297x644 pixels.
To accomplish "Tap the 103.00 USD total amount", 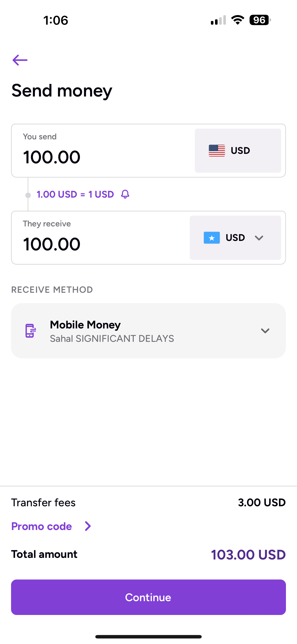I will (x=248, y=554).
